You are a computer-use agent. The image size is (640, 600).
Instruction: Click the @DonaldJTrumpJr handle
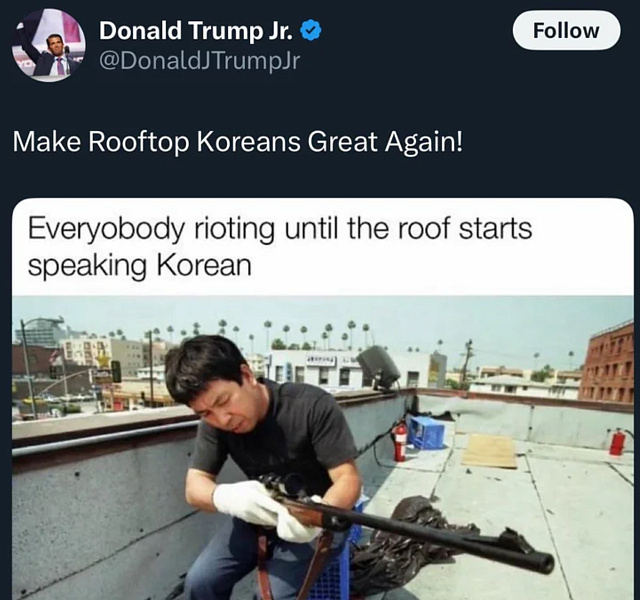[200, 61]
